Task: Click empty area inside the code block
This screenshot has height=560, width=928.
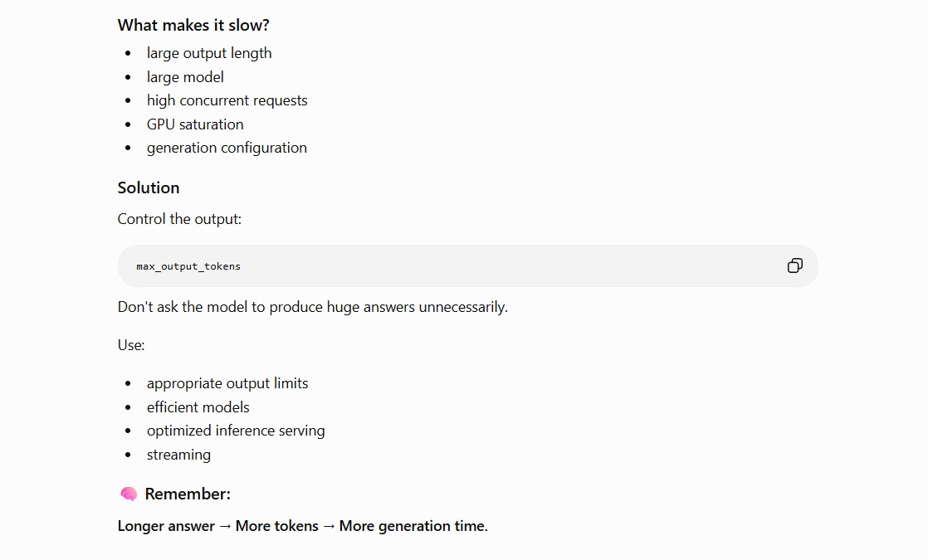Action: [x=503, y=266]
